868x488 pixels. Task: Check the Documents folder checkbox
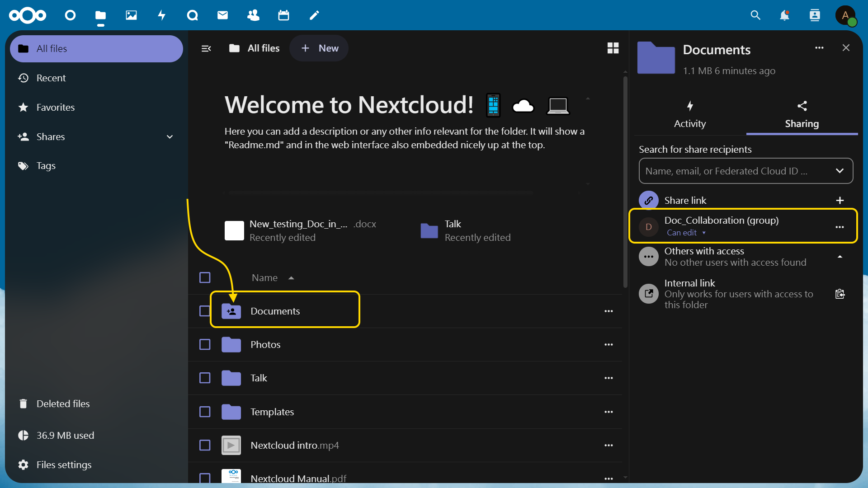pos(205,311)
